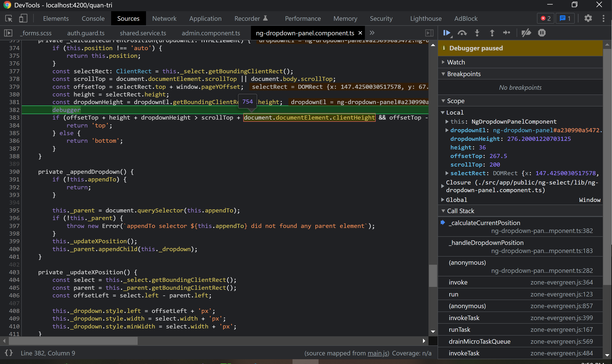The width and height of the screenshot is (612, 364).
Task: Step over the next function call
Action: point(462,33)
